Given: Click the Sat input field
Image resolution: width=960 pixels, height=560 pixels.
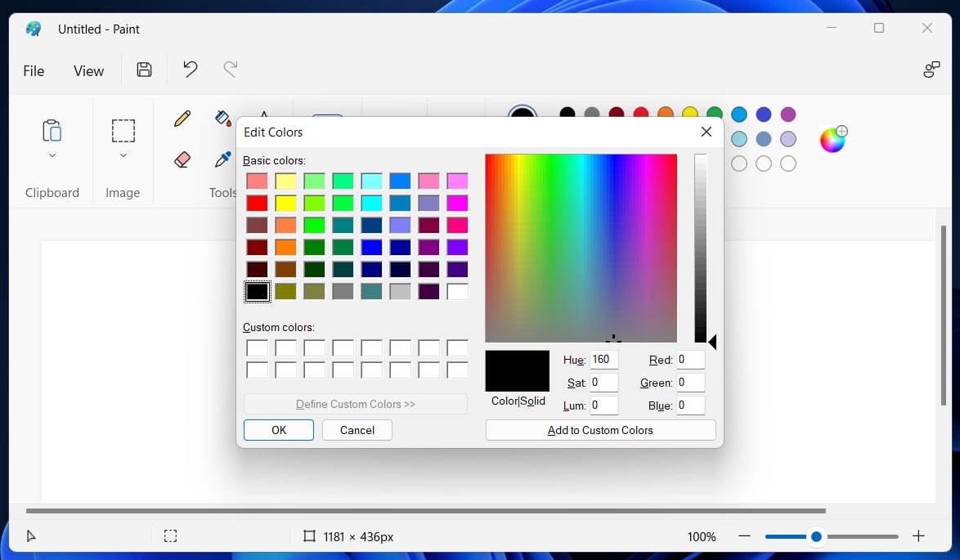Looking at the screenshot, I should (604, 382).
